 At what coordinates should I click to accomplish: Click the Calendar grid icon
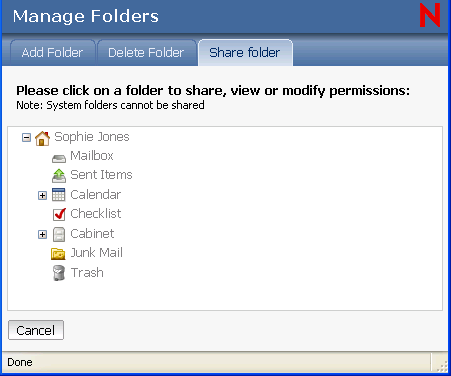tap(59, 195)
